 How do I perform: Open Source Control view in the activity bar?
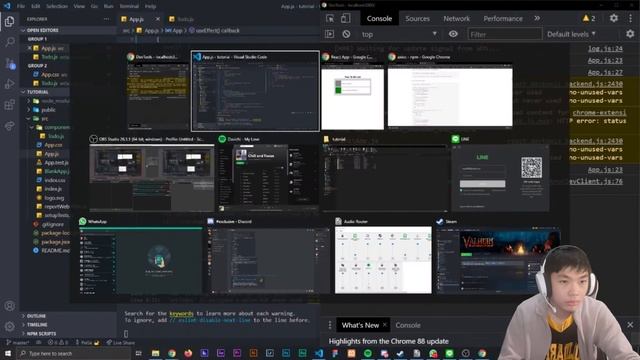point(9,63)
